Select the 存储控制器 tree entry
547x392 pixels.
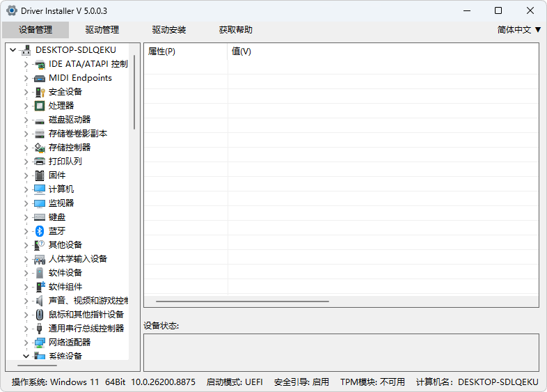click(x=70, y=148)
